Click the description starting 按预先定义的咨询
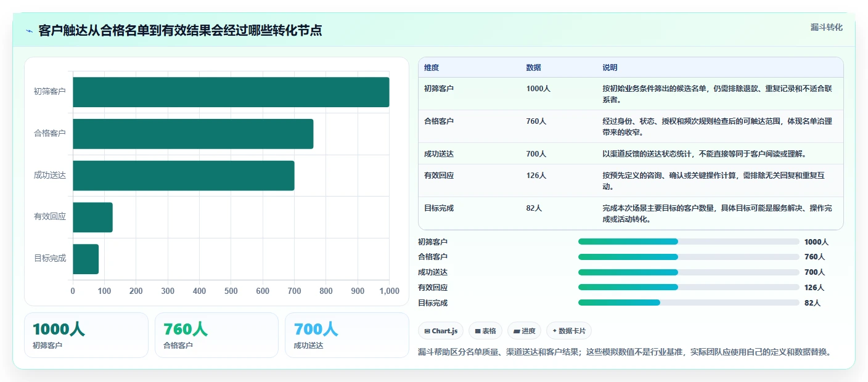Screen dimensions: 868x382 tap(713, 181)
